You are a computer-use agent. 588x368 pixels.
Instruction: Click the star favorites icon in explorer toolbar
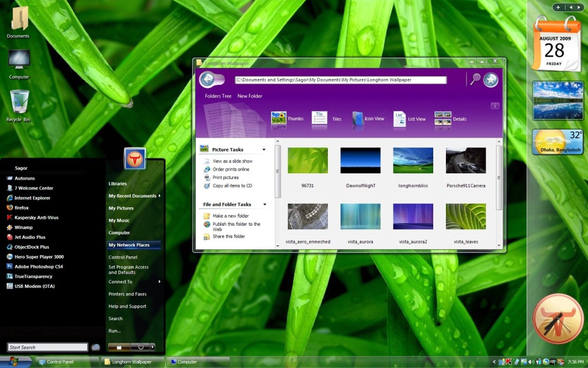[x=491, y=79]
